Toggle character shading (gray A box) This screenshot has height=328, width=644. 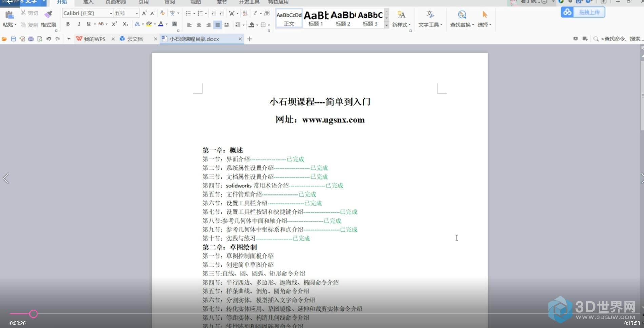pyautogui.click(x=174, y=24)
